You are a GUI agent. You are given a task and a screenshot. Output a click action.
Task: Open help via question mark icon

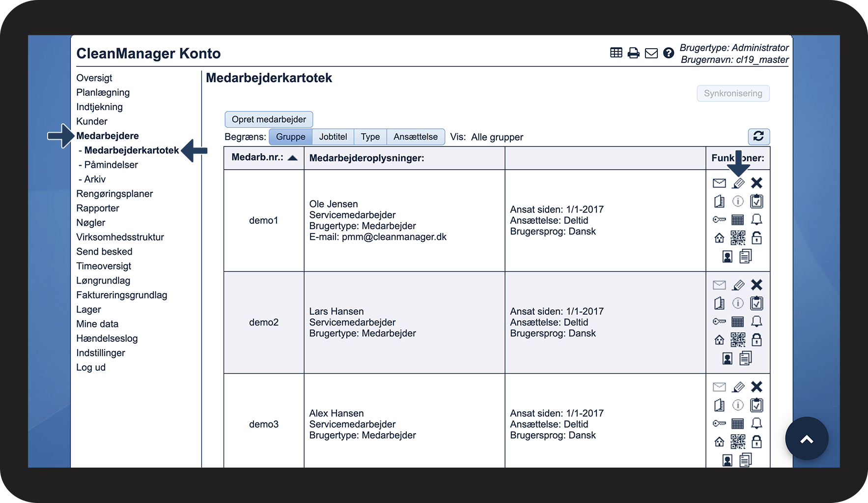669,53
